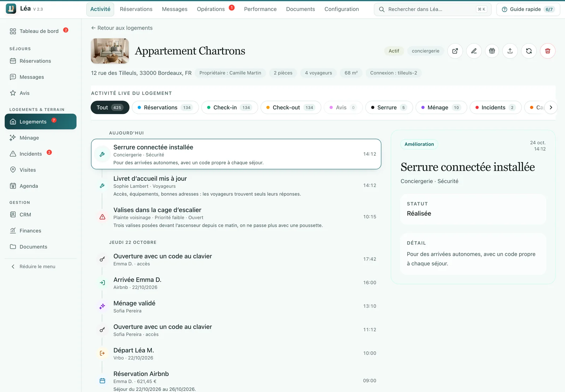Open the Guide rapide 6/7 button
Image resolution: width=565 pixels, height=392 pixels.
[528, 9]
